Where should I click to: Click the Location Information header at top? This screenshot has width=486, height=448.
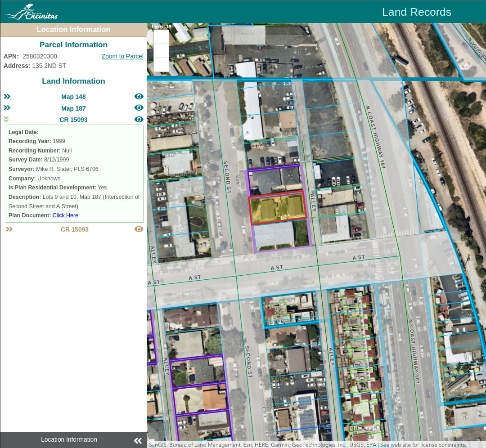click(73, 30)
